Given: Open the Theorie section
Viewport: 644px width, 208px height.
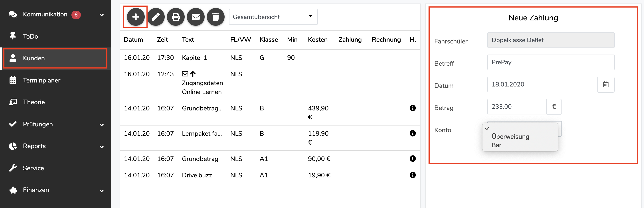Looking at the screenshot, I should click(x=34, y=102).
